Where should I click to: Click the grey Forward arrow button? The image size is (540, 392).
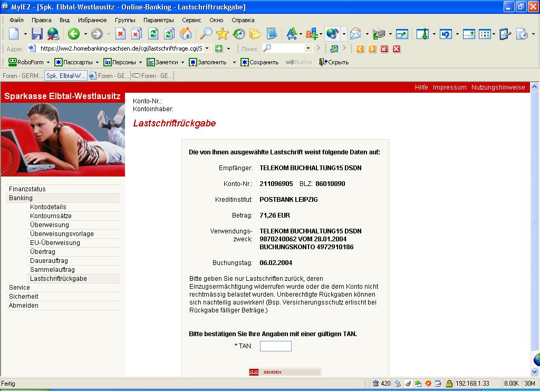[97, 34]
